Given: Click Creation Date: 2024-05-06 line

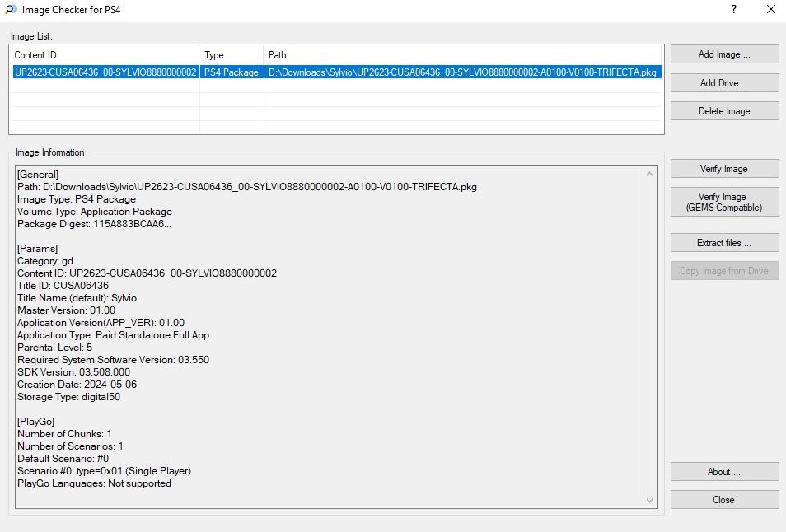Looking at the screenshot, I should point(77,385).
